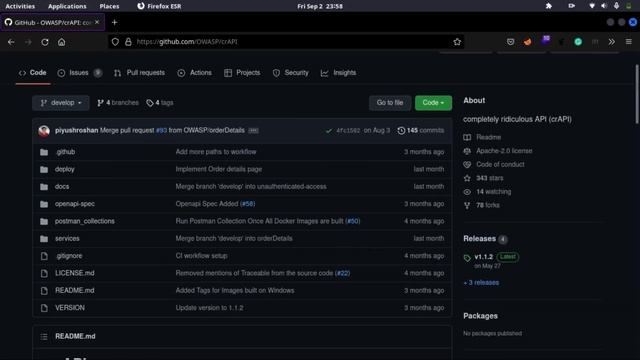Open the browser home page
Viewport: 640px width, 360px height.
[61, 42]
